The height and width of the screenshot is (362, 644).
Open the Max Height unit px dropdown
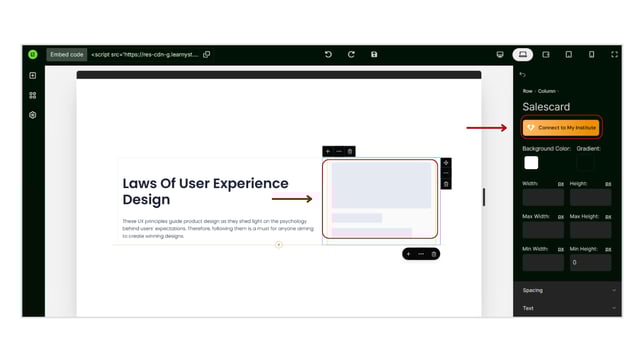[x=608, y=217]
